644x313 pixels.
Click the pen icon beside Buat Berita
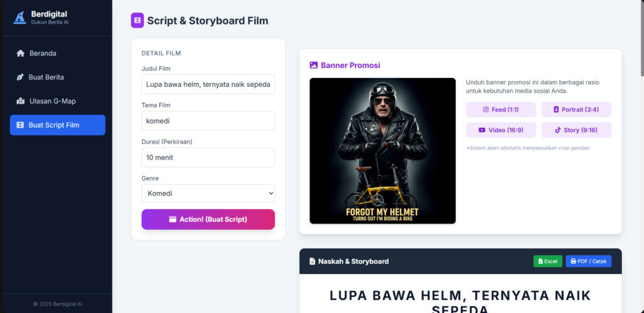click(x=21, y=77)
